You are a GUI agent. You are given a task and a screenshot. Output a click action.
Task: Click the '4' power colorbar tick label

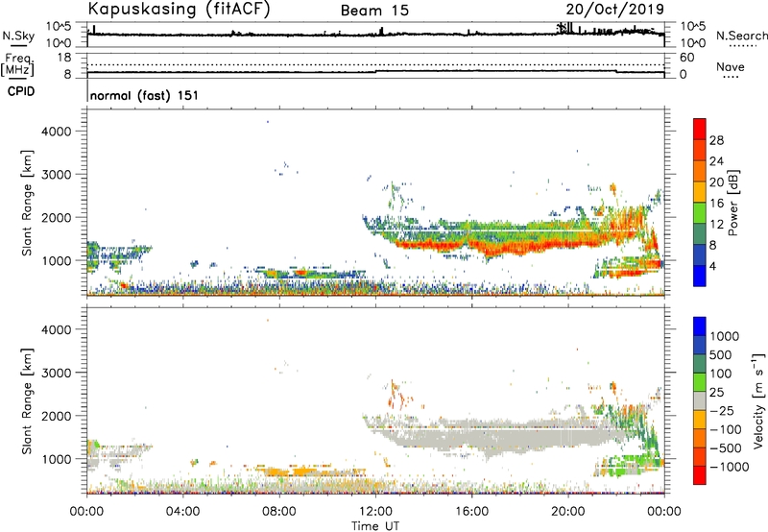click(x=712, y=266)
